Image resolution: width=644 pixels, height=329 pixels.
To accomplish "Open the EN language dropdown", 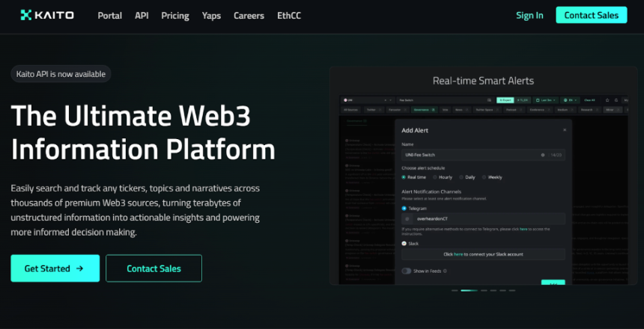I will point(570,100).
